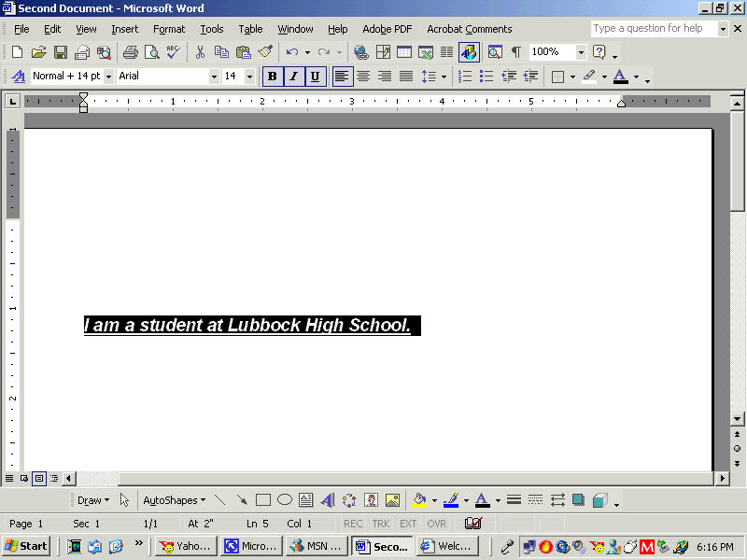Apply Line Color on Drawing toolbar
This screenshot has width=747, height=560.
[451, 500]
